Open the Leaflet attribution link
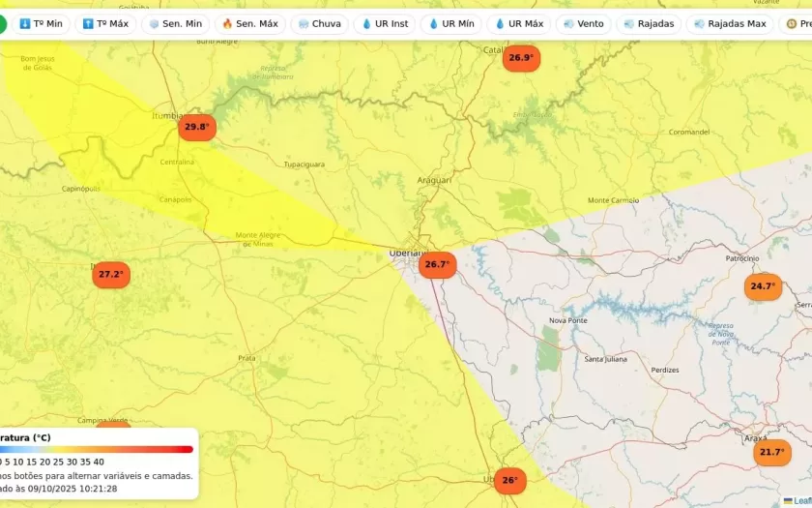Screen dimensions: 812x508 (x=801, y=500)
